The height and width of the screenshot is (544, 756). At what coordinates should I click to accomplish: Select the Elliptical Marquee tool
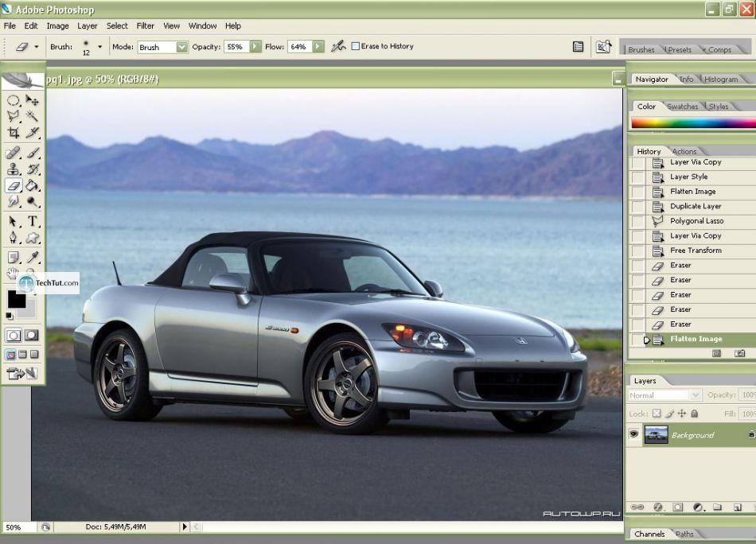13,100
